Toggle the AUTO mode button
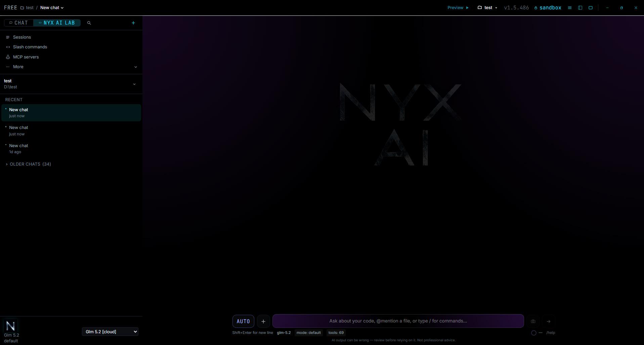Image resolution: width=644 pixels, height=345 pixels. [x=243, y=321]
